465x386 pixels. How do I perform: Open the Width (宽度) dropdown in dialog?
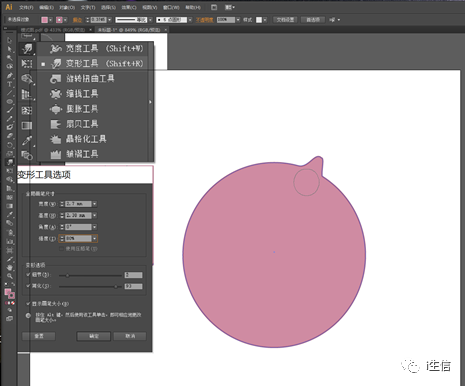[x=95, y=204]
